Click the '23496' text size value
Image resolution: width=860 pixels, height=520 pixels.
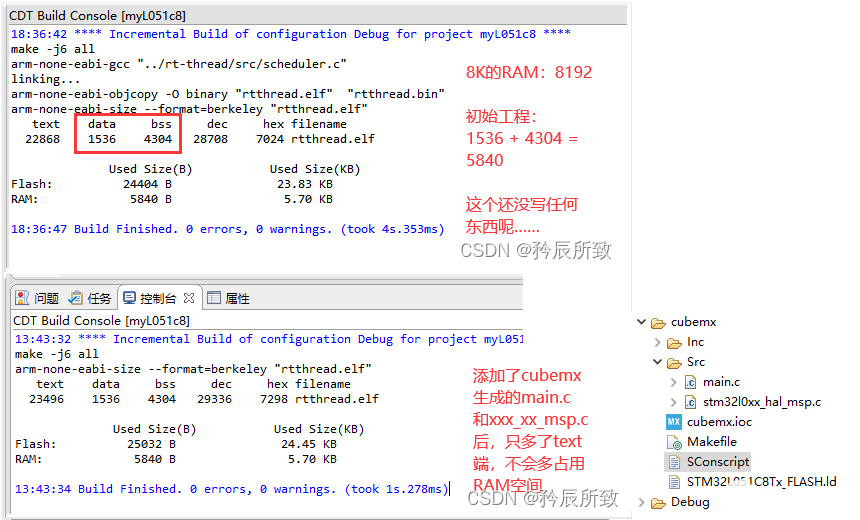click(47, 399)
